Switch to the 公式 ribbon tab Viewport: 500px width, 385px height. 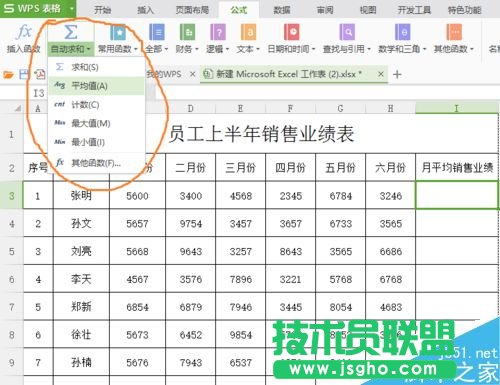point(239,10)
